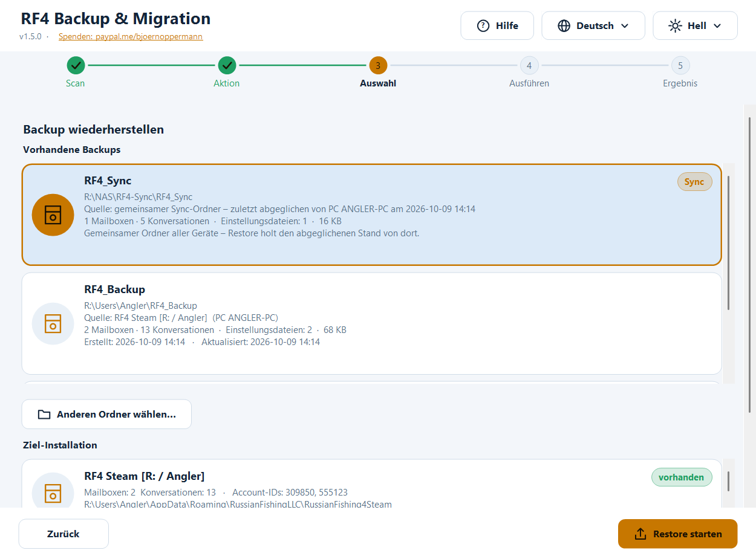Image resolution: width=756 pixels, height=559 pixels.
Task: Click the Zurück button
Action: [64, 534]
